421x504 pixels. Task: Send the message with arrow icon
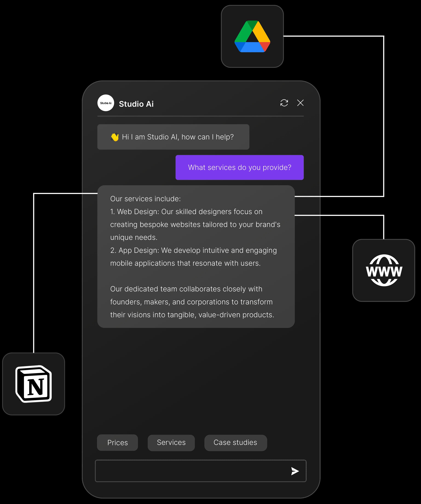pos(295,471)
